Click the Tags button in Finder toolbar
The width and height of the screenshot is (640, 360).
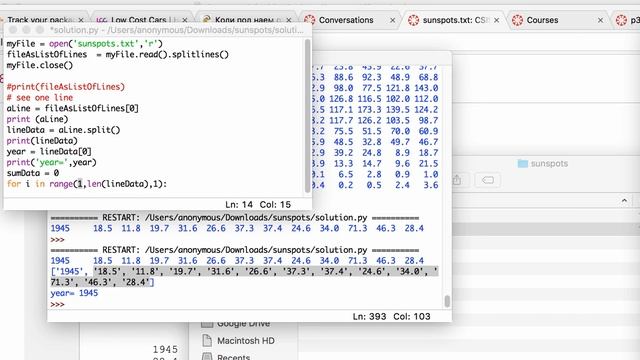tap(488, 180)
